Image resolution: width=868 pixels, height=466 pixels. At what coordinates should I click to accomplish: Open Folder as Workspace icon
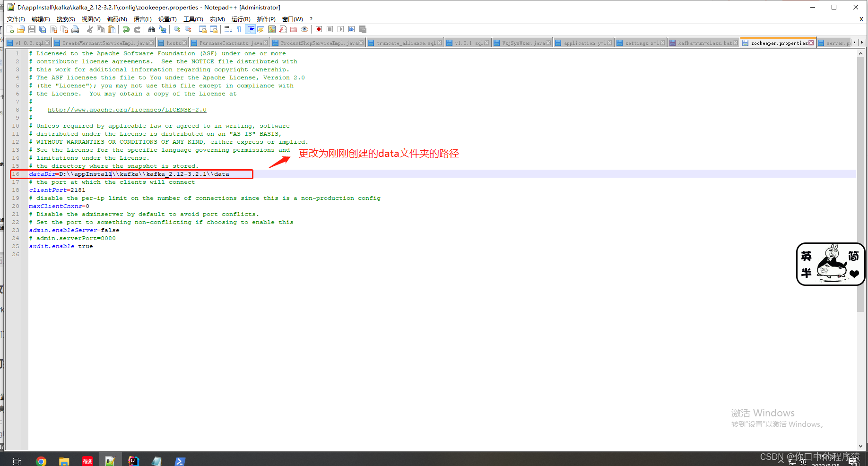pos(294,29)
